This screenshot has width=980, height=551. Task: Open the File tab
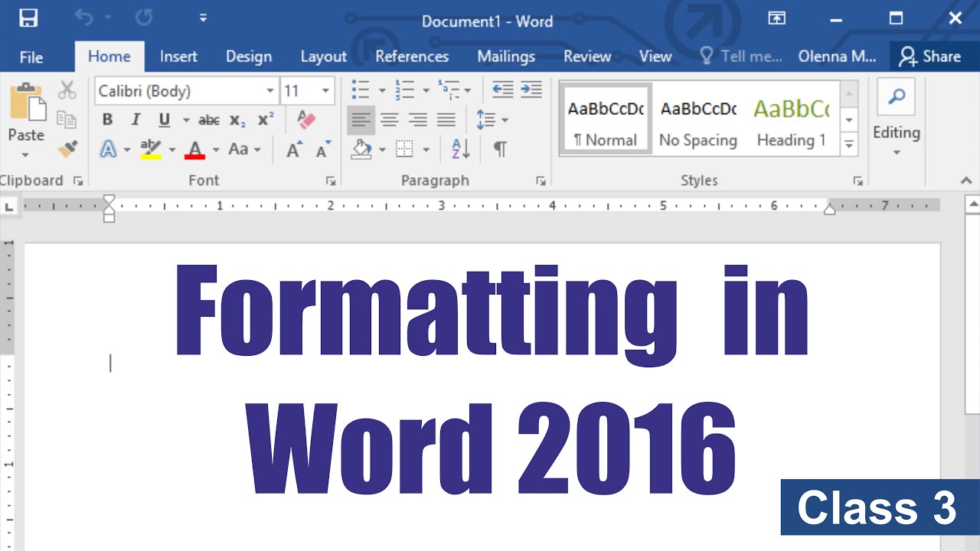[31, 57]
